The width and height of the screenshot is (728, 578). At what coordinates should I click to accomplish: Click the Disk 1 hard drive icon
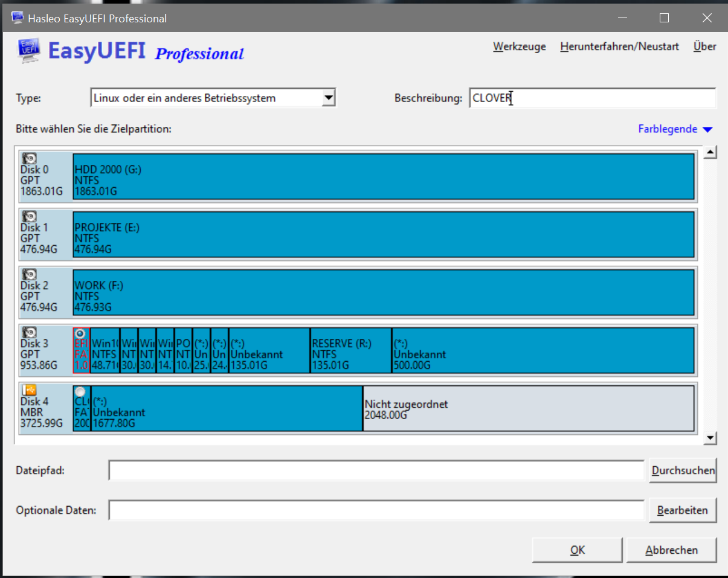[x=29, y=216]
